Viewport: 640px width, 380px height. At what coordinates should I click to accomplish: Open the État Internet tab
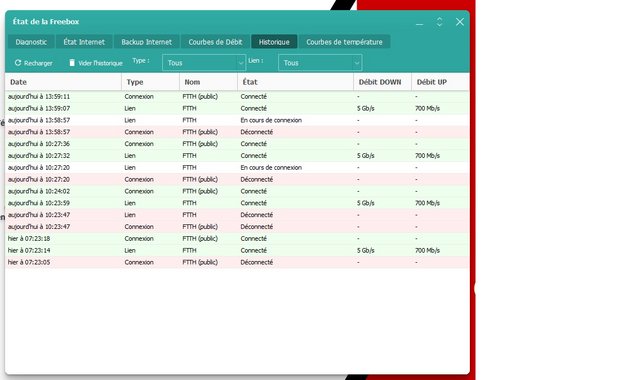point(84,42)
